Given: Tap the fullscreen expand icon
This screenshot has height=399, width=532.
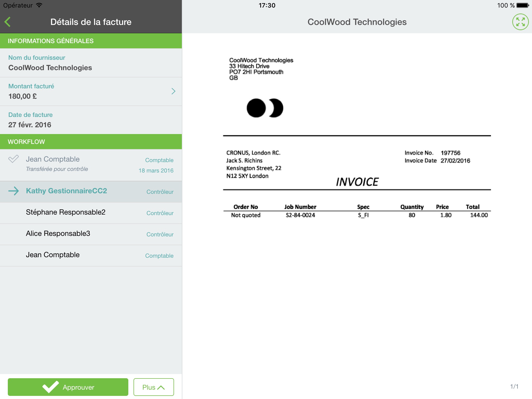Looking at the screenshot, I should (x=520, y=22).
